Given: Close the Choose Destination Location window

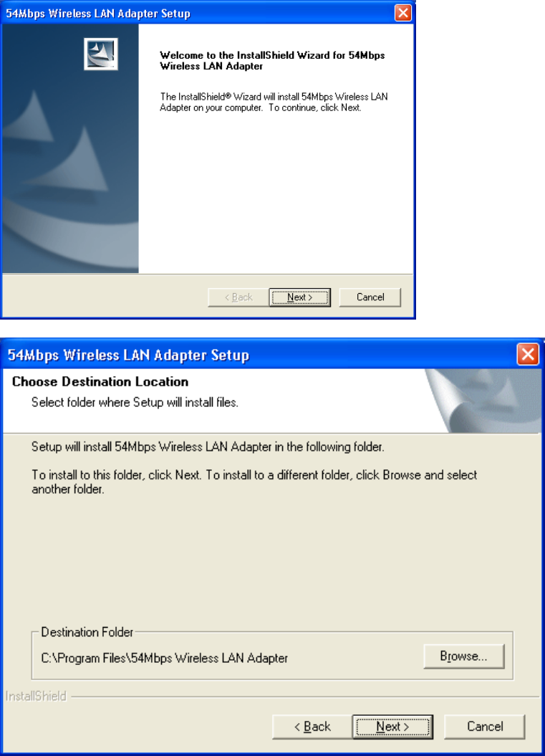Looking at the screenshot, I should point(528,355).
